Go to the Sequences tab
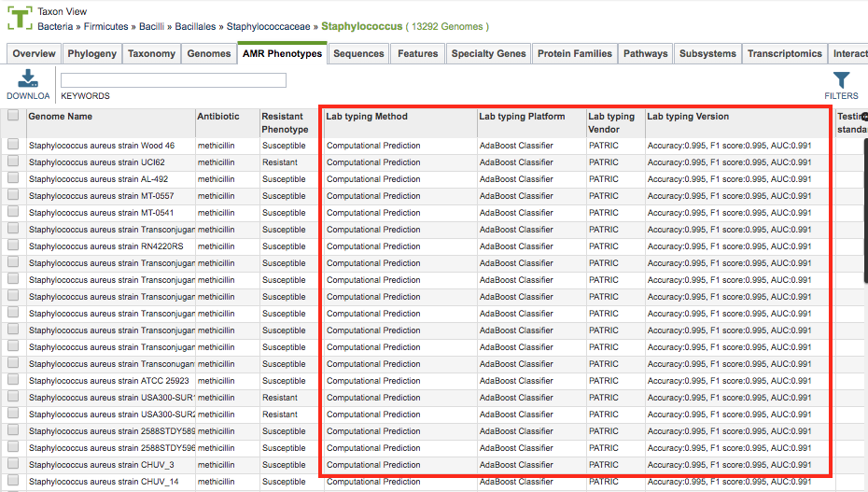Image resolution: width=868 pixels, height=492 pixels. [358, 54]
